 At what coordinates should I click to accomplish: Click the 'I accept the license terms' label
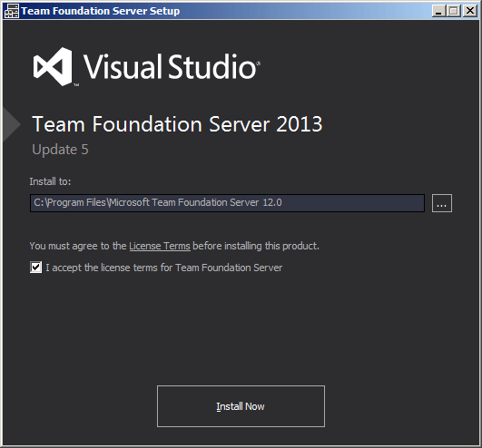(163, 268)
